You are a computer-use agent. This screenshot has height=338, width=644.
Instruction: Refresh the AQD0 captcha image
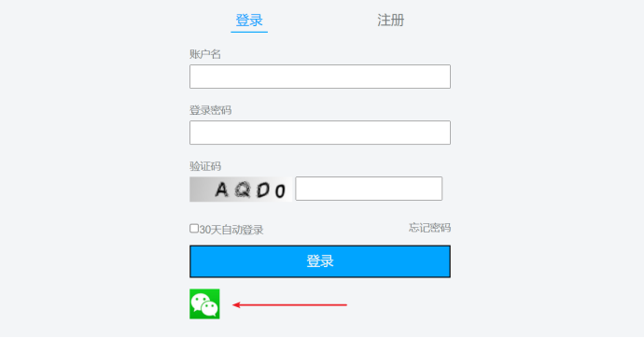241,189
